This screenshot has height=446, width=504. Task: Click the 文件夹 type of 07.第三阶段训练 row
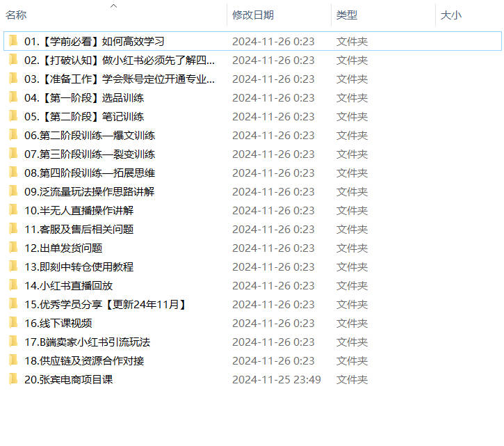tap(352, 154)
